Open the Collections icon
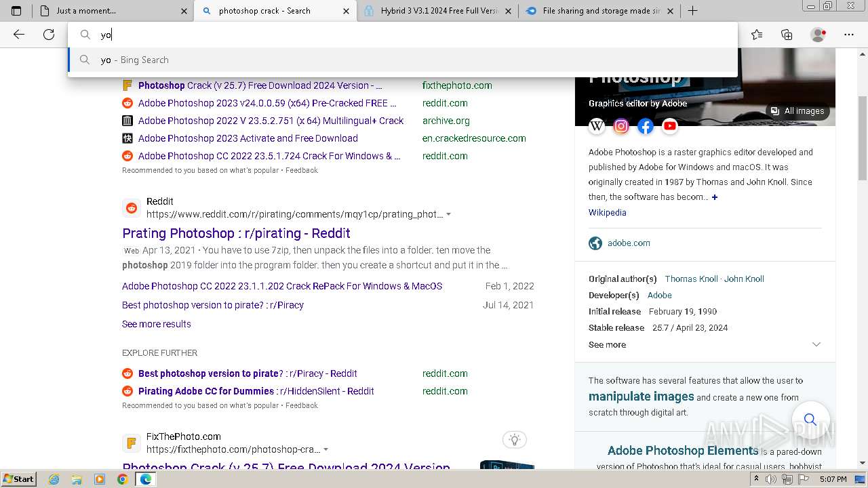 (787, 35)
